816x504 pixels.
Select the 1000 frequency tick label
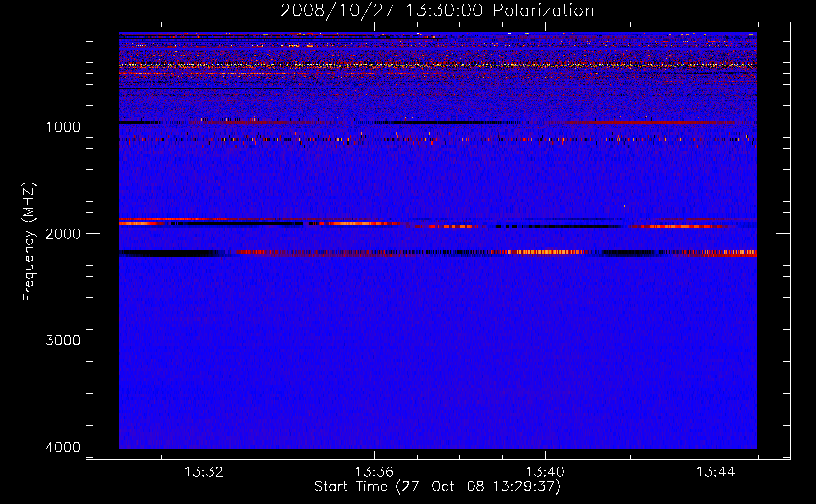63,127
